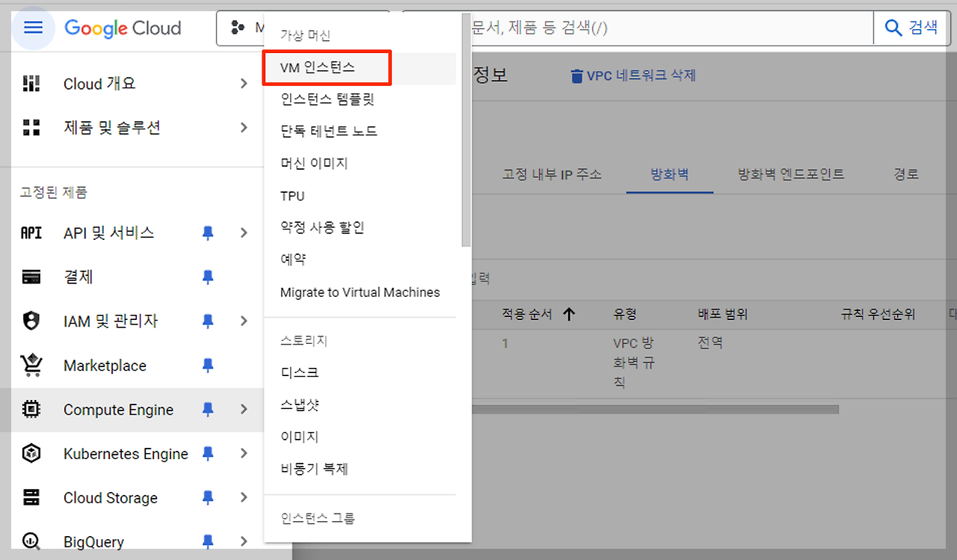Image resolution: width=957 pixels, height=560 pixels.
Task: Unpin BigQuery pin
Action: point(208,541)
